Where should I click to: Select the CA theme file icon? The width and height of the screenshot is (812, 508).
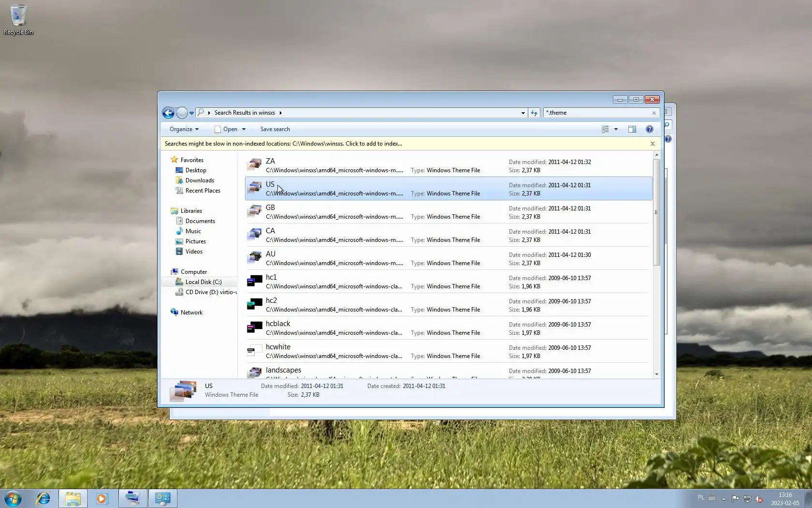(254, 235)
